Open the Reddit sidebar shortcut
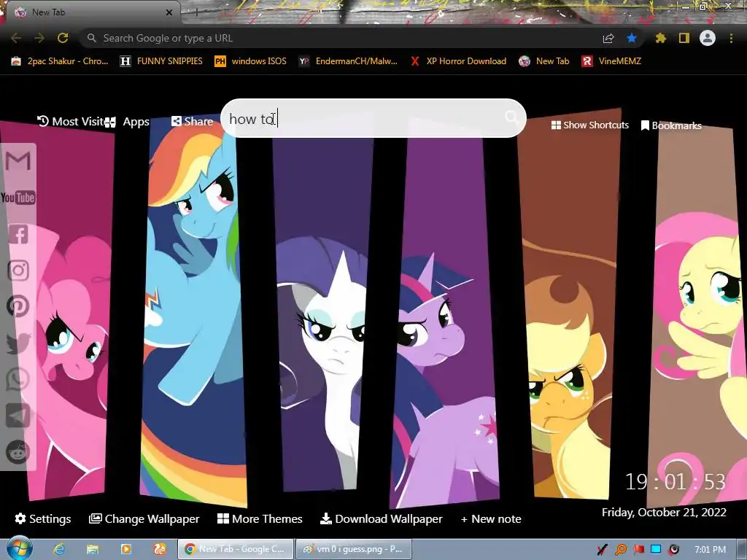Image resolution: width=747 pixels, height=560 pixels. point(18,452)
